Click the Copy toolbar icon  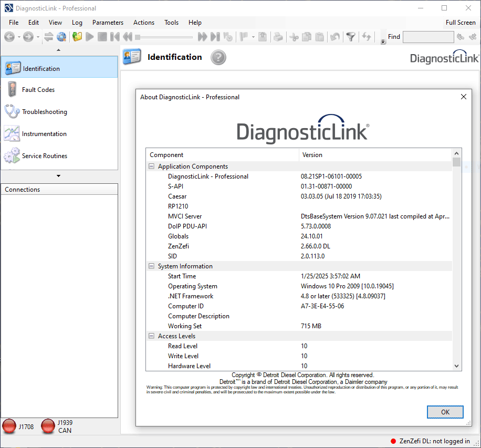tap(307, 37)
